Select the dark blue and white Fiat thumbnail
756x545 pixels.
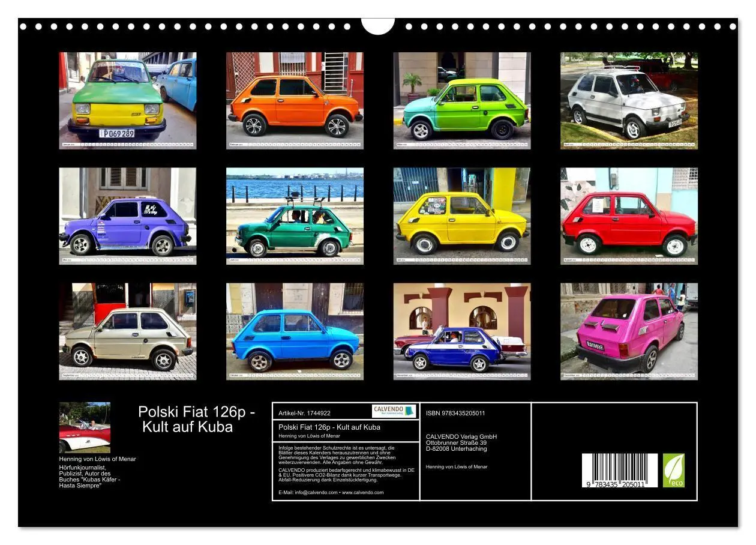462,331
